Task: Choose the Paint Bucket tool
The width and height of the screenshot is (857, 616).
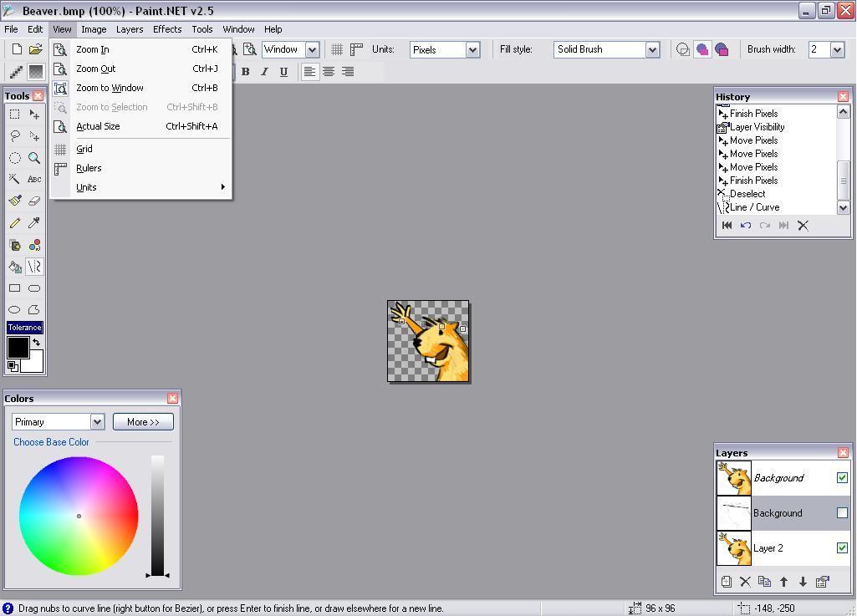Action: click(x=14, y=267)
